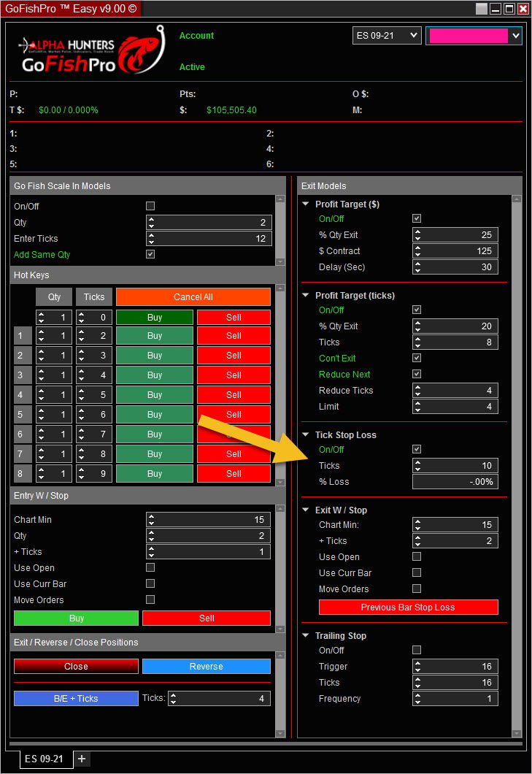Disable Profit Target (ticks) On/Off checkbox
The height and width of the screenshot is (774, 532).
(417, 310)
